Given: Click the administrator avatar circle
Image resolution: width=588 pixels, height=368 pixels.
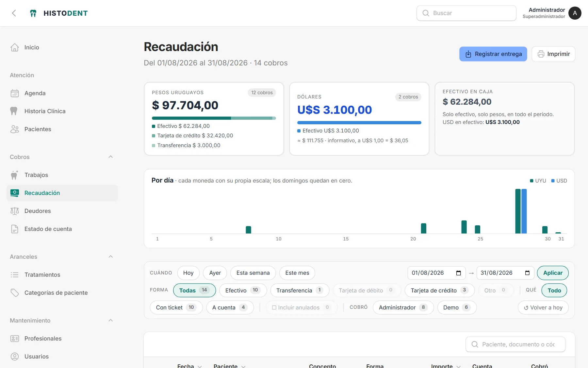Looking at the screenshot, I should [x=575, y=13].
